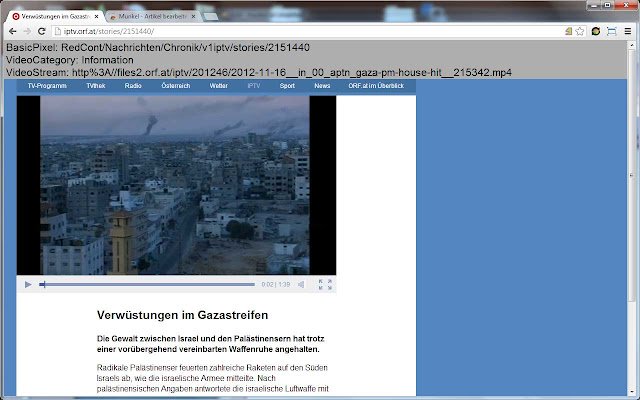Close the Verwüstungen im Gazastreifen tab
The height and width of the screenshot is (400, 640).
96,17
